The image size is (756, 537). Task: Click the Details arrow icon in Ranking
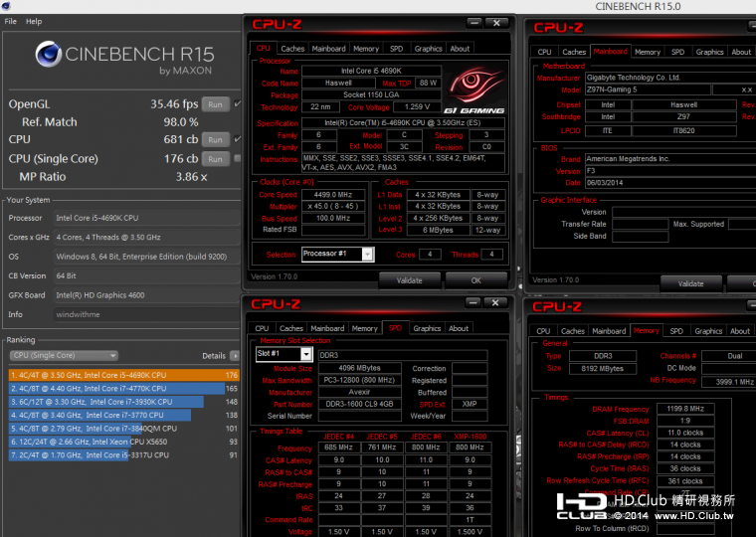point(237,355)
